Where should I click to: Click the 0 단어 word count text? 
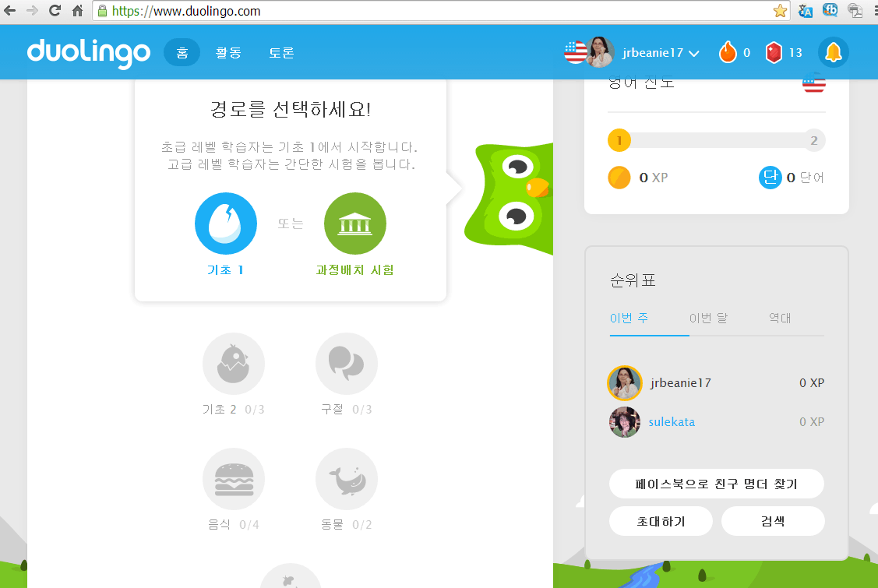[806, 178]
